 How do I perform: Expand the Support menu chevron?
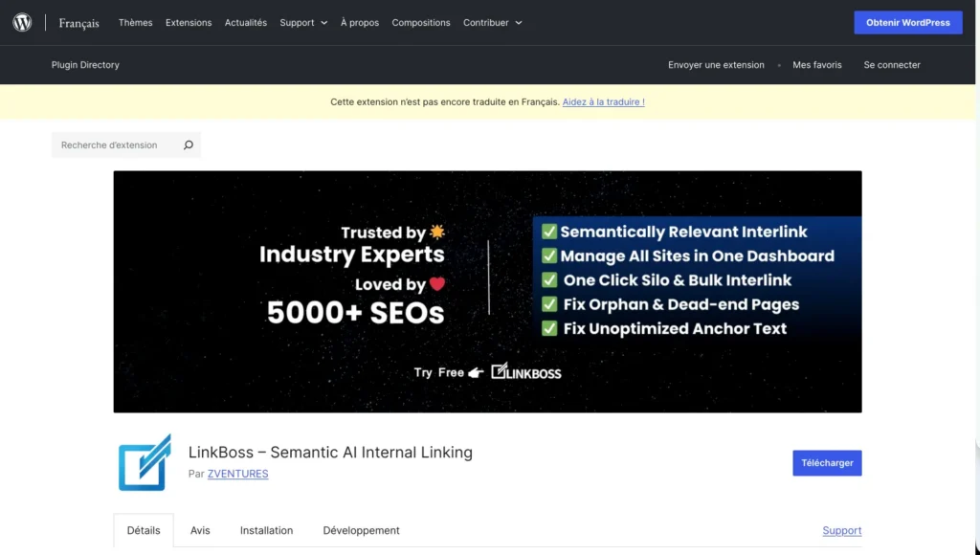[323, 23]
